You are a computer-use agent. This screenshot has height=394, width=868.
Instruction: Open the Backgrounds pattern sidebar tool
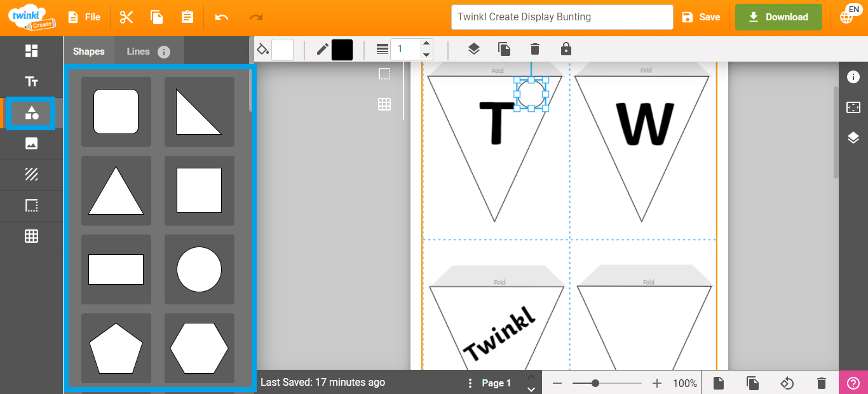tap(31, 174)
